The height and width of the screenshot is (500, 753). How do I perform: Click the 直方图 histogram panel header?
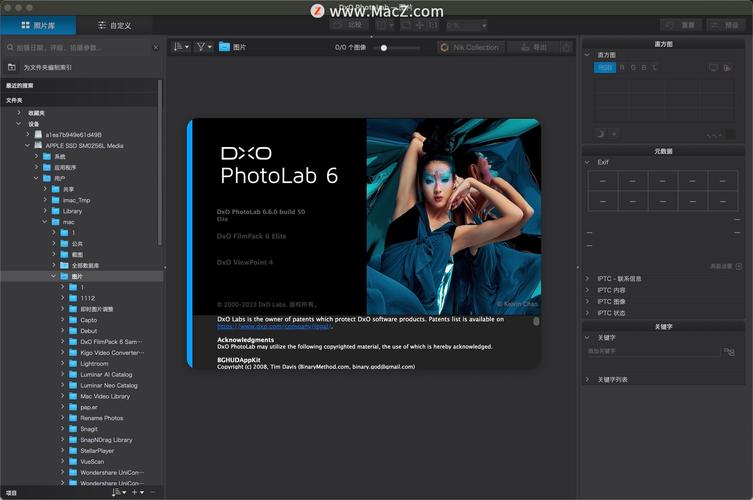point(663,44)
